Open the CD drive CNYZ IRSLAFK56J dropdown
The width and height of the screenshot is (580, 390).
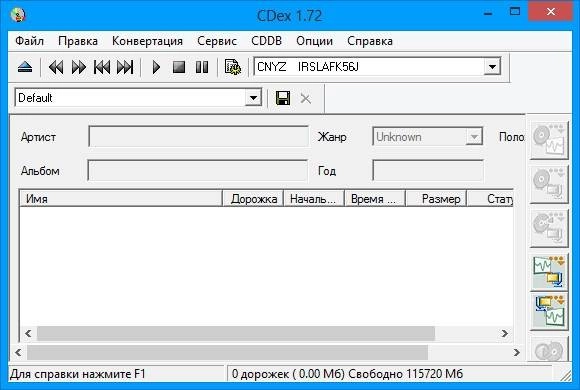click(x=492, y=67)
